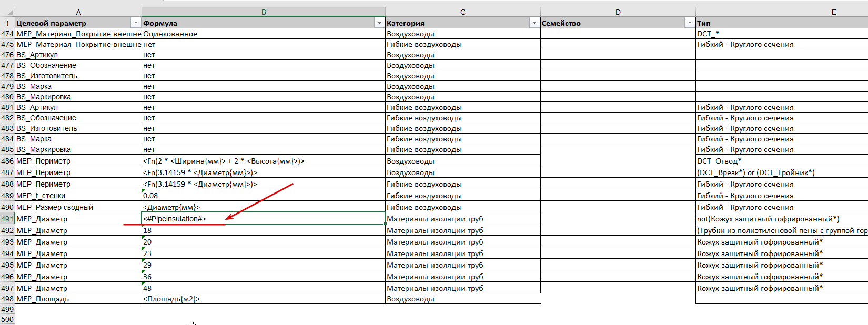Click value 20 in Формула column
Image resolution: width=868 pixels, height=325 pixels.
point(264,242)
